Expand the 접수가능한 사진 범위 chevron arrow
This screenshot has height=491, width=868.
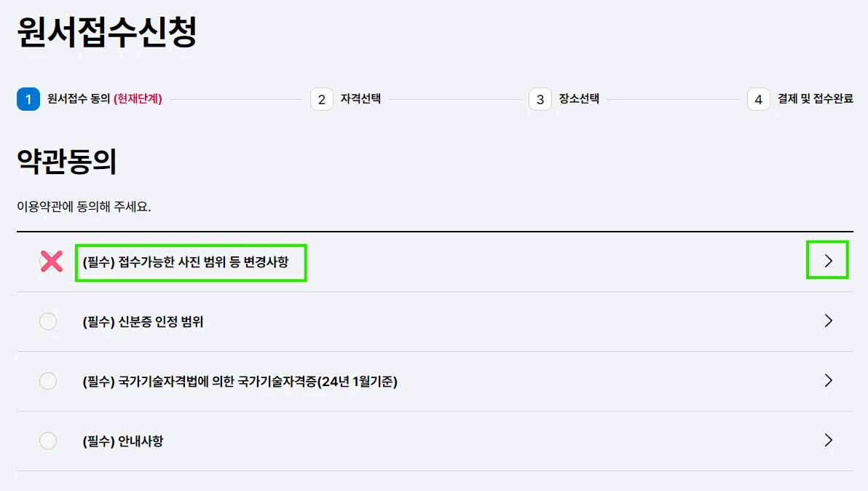coord(828,261)
